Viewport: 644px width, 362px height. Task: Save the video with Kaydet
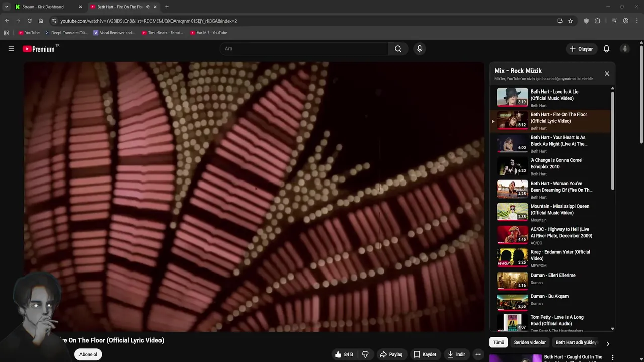coord(425,354)
